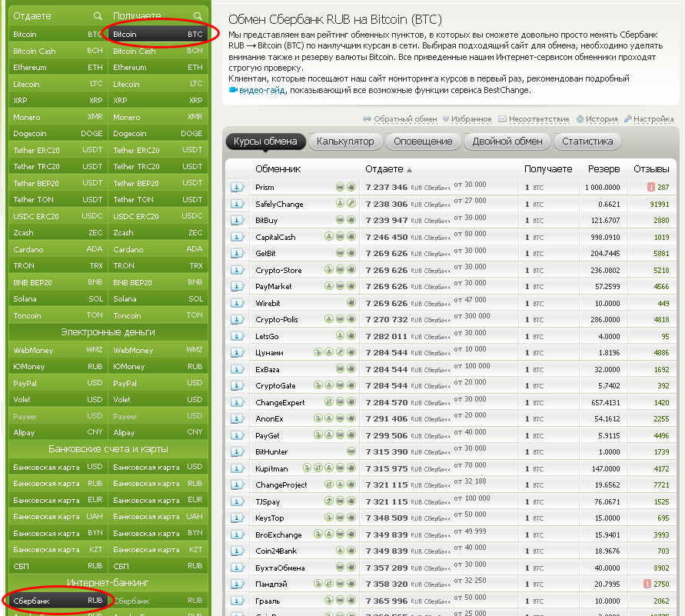Open the info icon for SafelyChange

[238, 204]
